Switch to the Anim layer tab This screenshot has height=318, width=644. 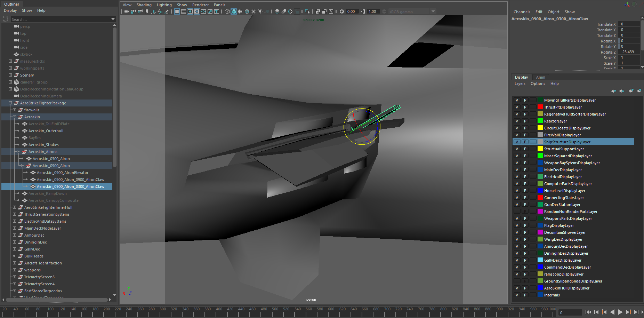coord(540,77)
